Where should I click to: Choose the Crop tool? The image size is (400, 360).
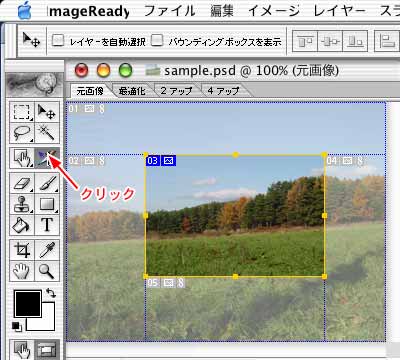22,249
